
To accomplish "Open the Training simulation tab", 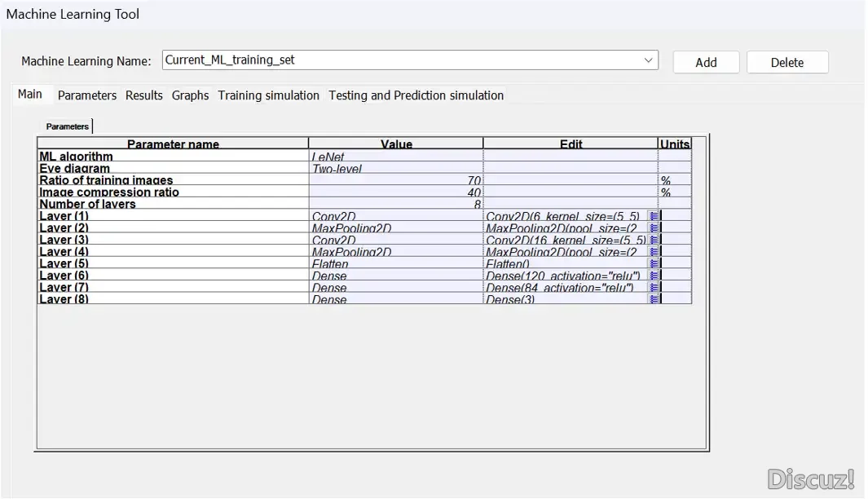I will tap(268, 95).
